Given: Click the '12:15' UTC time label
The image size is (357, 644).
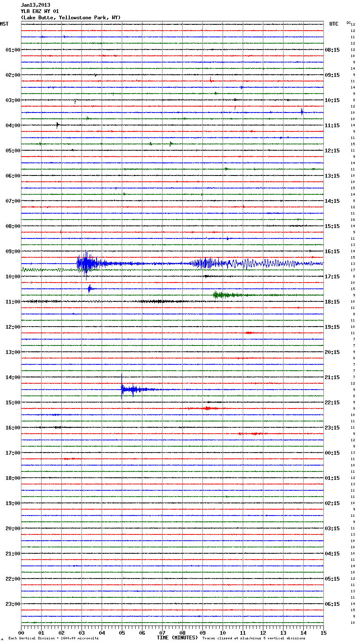Looking at the screenshot, I should pos(332,151).
